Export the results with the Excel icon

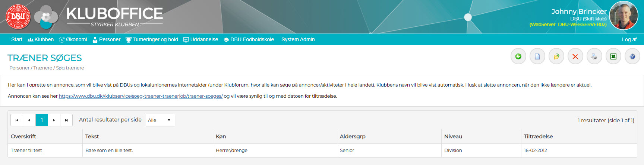point(613,56)
